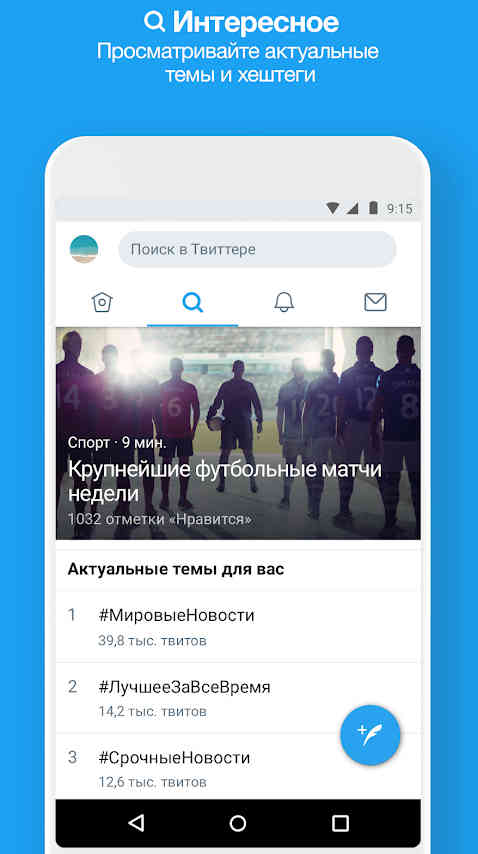
Task: Open the Messages envelope tab
Action: point(375,302)
